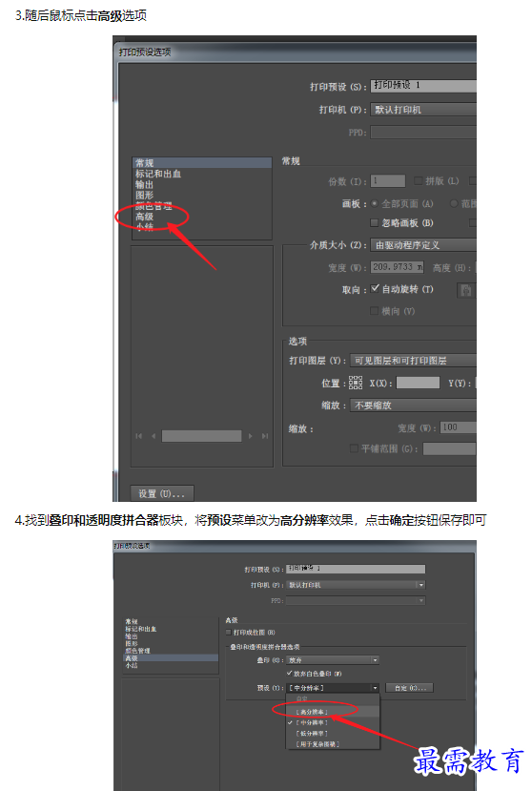Select highlighted 常规 in the 常规 dialog's list
This screenshot has height=791, width=532.
click(202, 163)
